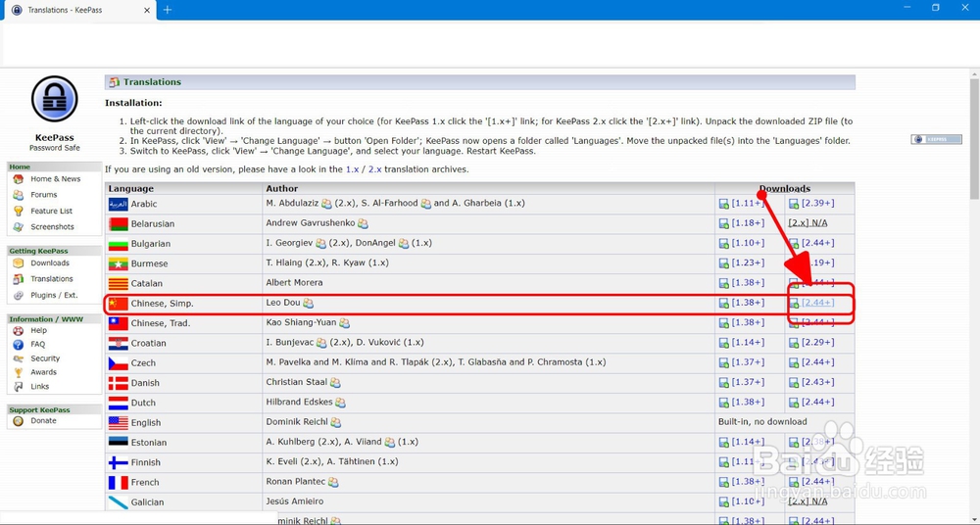Click Leo Dou contact icon

point(308,303)
